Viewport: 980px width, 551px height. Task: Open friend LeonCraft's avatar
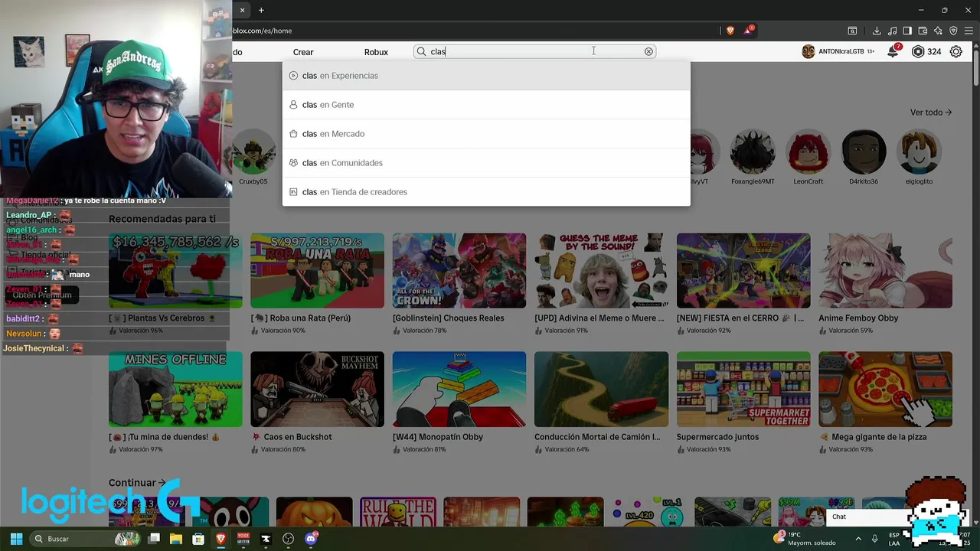pyautogui.click(x=808, y=152)
